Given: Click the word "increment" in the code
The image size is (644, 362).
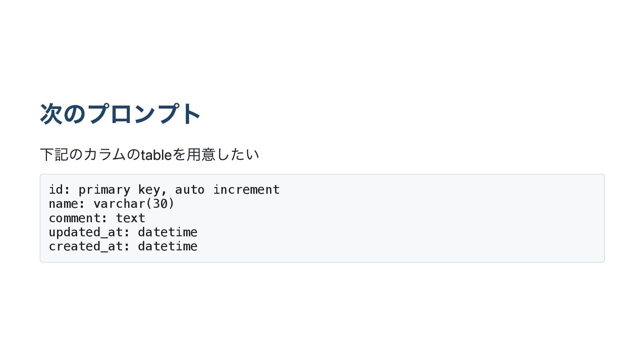Looking at the screenshot, I should tap(246, 190).
